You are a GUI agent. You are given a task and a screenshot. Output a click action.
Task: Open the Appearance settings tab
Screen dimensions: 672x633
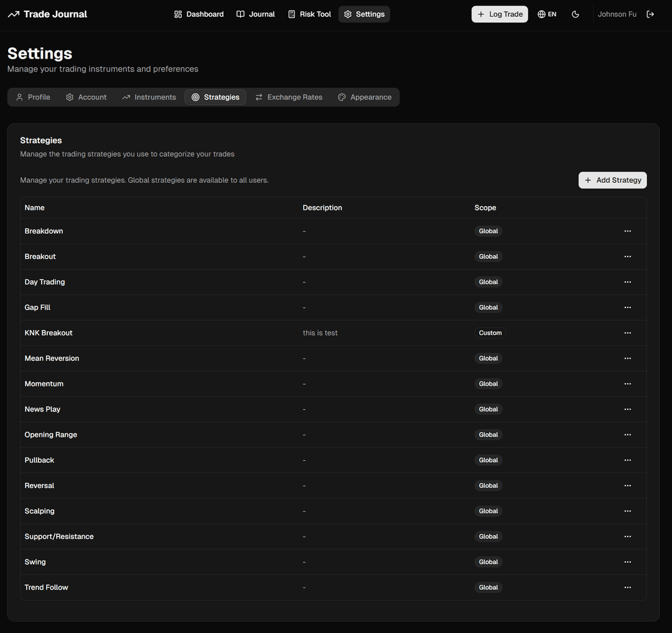point(365,97)
